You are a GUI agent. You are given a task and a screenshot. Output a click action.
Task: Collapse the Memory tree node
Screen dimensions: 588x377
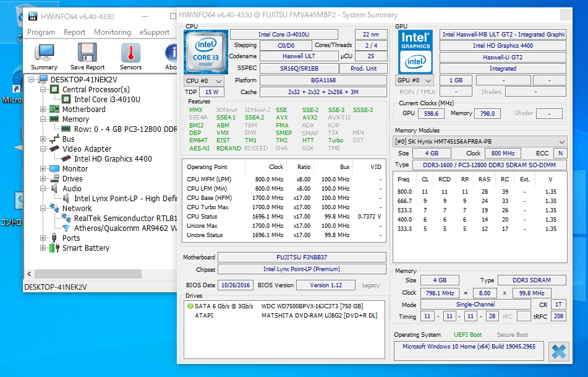click(43, 119)
